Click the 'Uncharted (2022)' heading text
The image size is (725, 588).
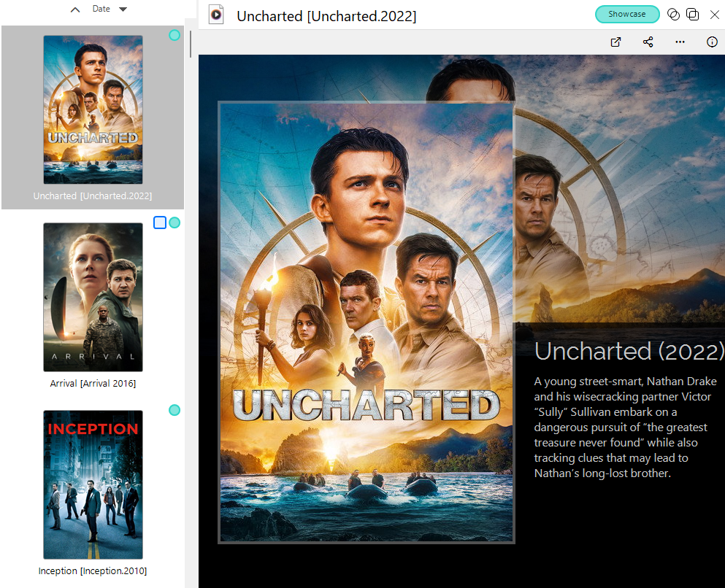tap(629, 352)
